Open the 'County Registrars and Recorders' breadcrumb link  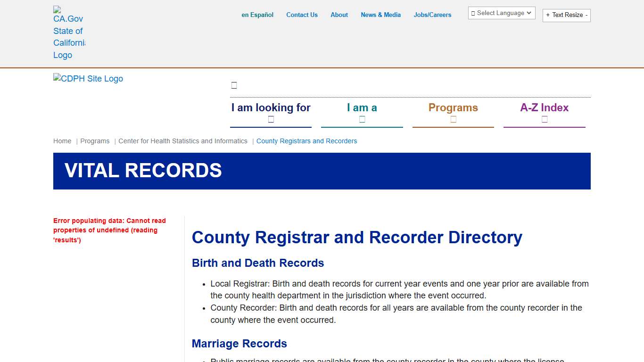pyautogui.click(x=307, y=141)
